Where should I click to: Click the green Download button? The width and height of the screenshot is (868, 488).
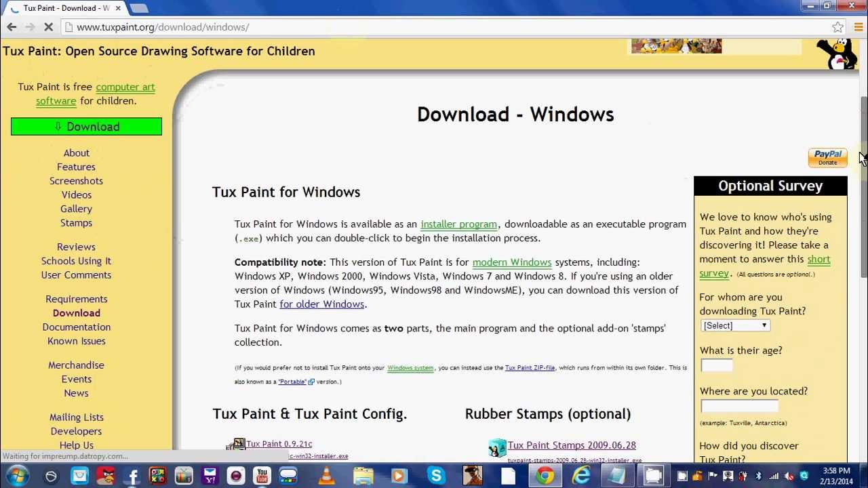[x=86, y=127]
